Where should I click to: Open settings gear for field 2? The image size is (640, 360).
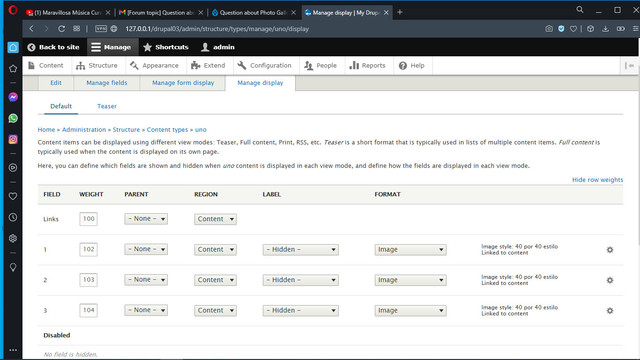[610, 280]
